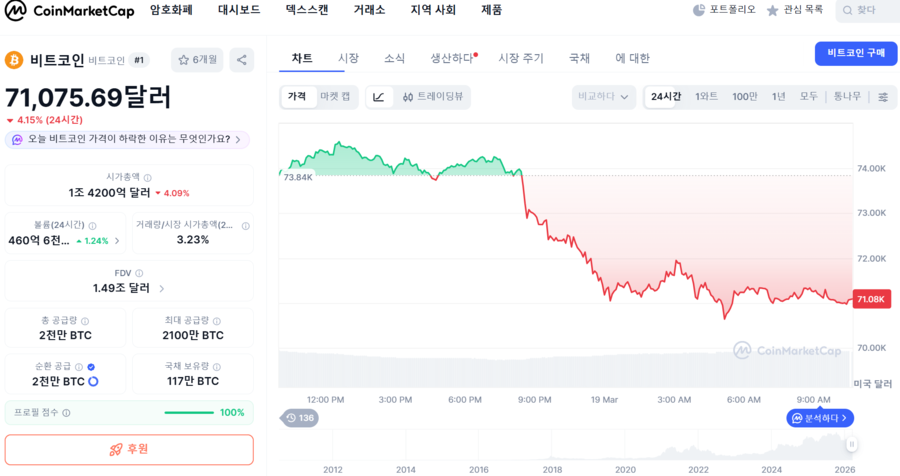Open the 거래소 menu
The height and width of the screenshot is (476, 900).
click(369, 10)
